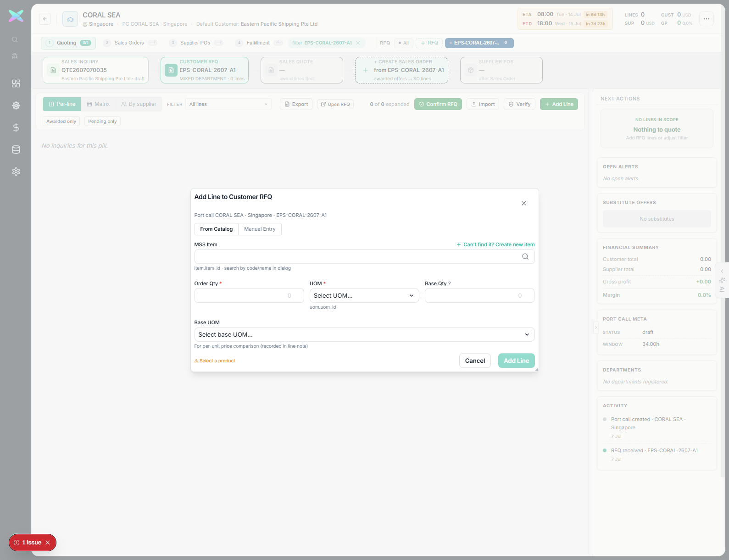The height and width of the screenshot is (560, 729).
Task: Select the From Catalog tab
Action: click(x=217, y=229)
